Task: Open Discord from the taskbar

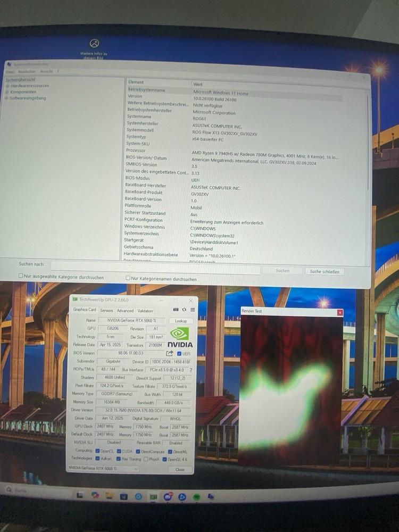Action: point(168,497)
